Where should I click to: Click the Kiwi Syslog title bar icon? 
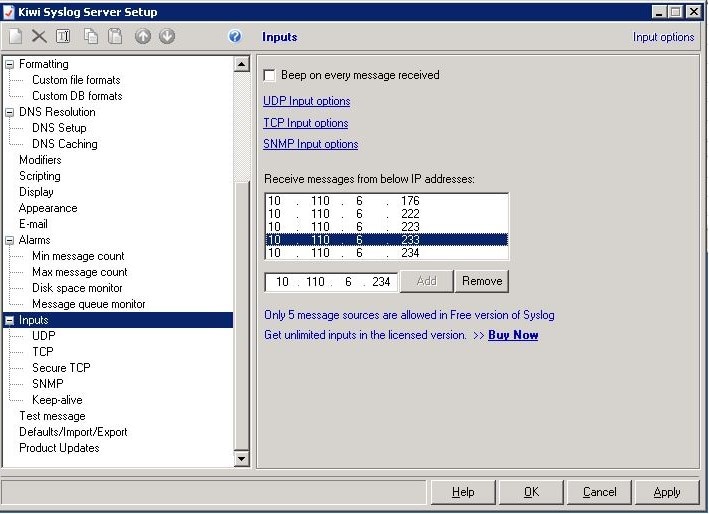[x=9, y=12]
